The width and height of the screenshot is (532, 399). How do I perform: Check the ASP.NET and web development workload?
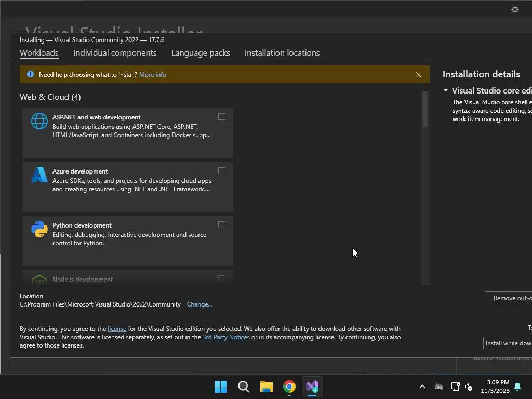coord(221,117)
